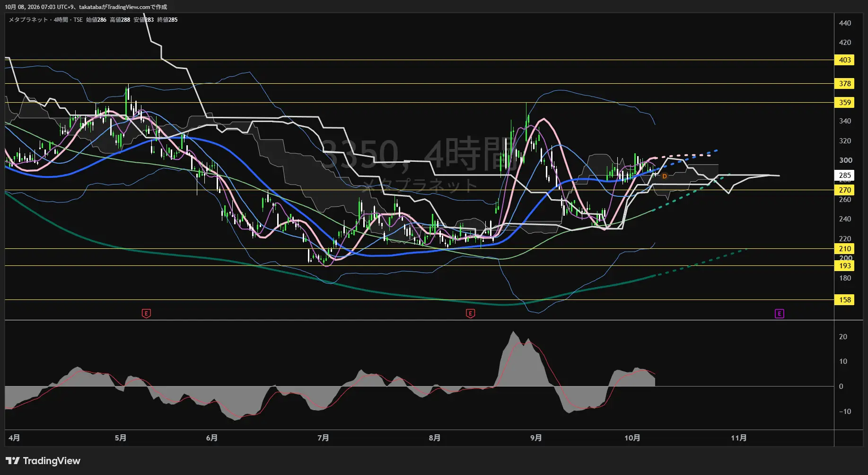The image size is (868, 475).
Task: Click the 320 price scale value
Action: coord(845,141)
